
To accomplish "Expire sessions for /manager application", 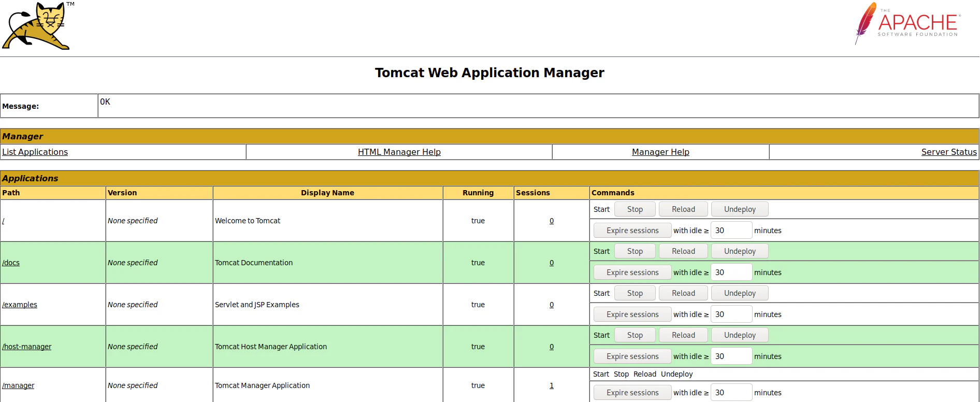I will coord(632,393).
